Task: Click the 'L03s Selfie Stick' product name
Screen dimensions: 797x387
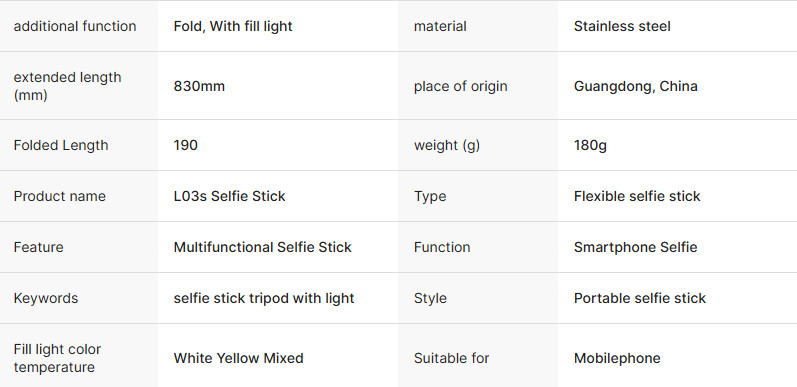Action: pyautogui.click(x=229, y=196)
